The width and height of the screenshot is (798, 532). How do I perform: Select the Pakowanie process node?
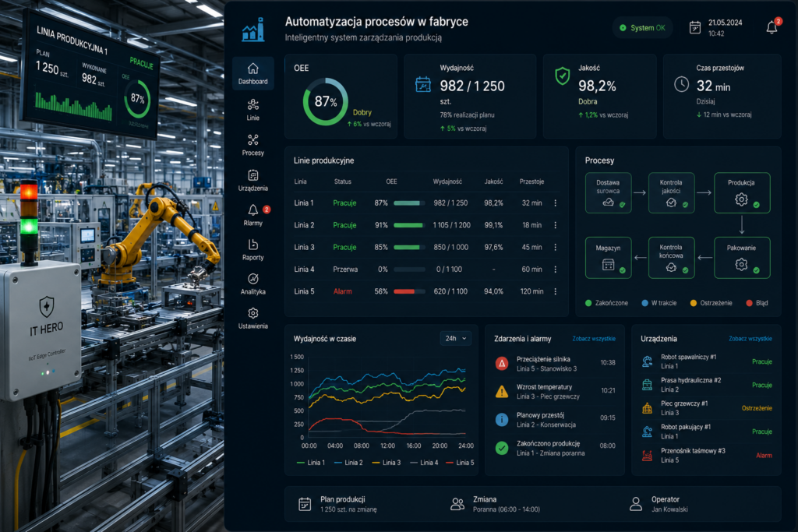point(742,258)
